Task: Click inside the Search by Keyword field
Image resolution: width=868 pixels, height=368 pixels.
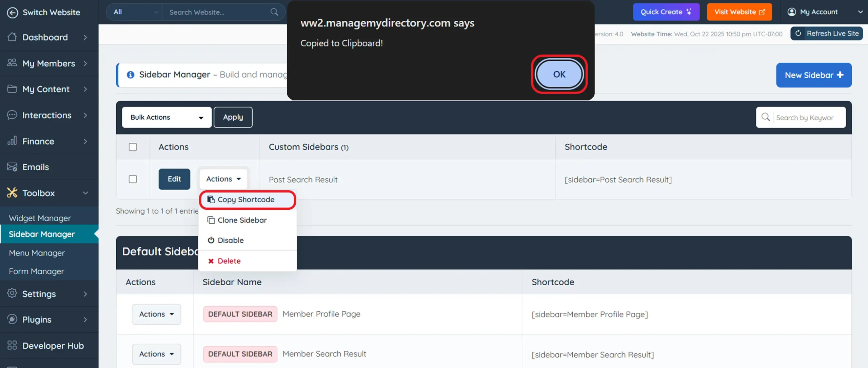Action: pos(807,117)
